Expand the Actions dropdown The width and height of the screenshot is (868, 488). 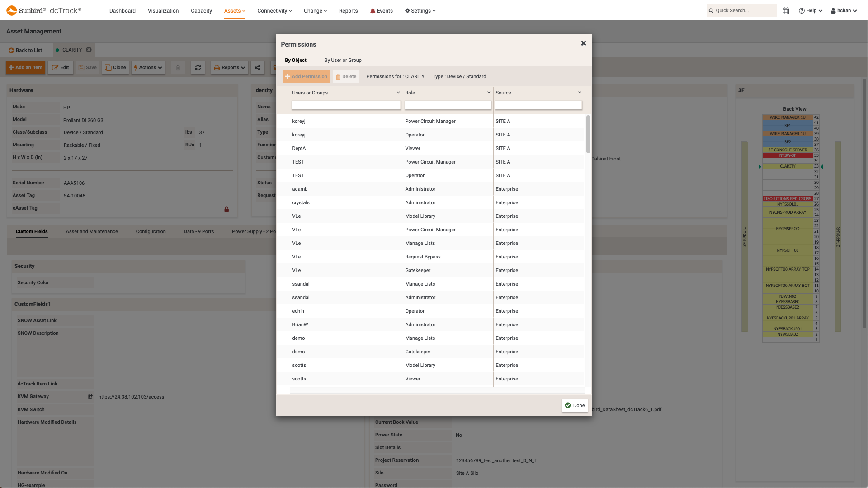tap(148, 67)
